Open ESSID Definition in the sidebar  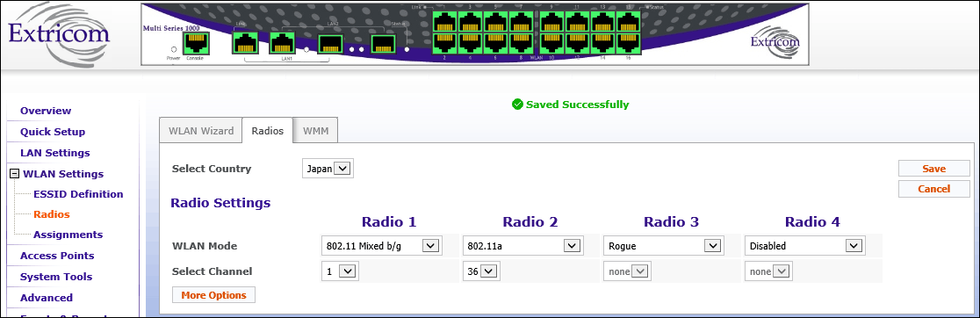point(78,193)
